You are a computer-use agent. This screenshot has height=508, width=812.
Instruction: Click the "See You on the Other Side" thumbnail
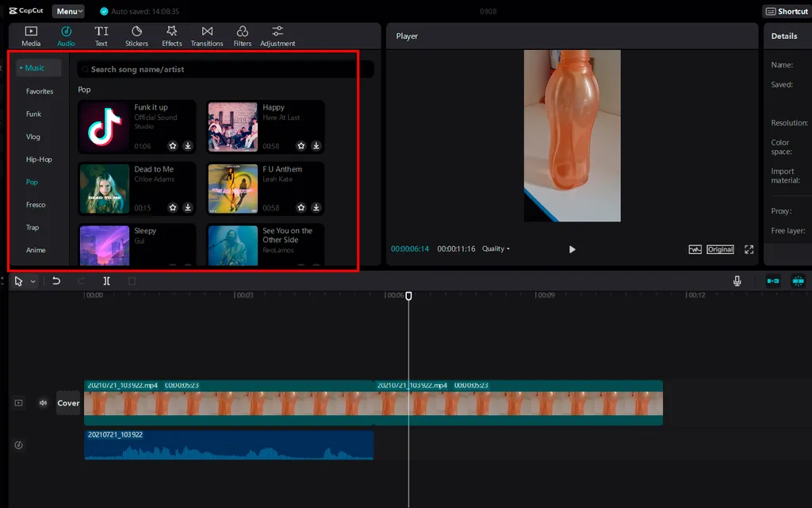[233, 246]
